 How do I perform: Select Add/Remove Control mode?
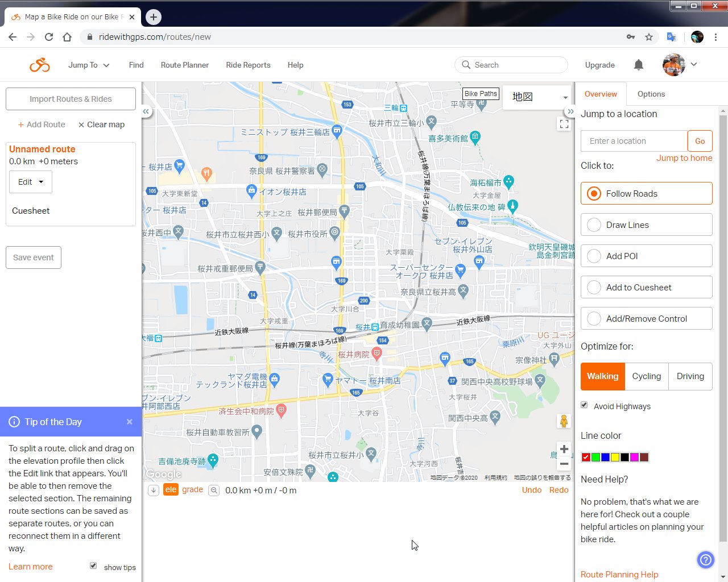pyautogui.click(x=646, y=318)
